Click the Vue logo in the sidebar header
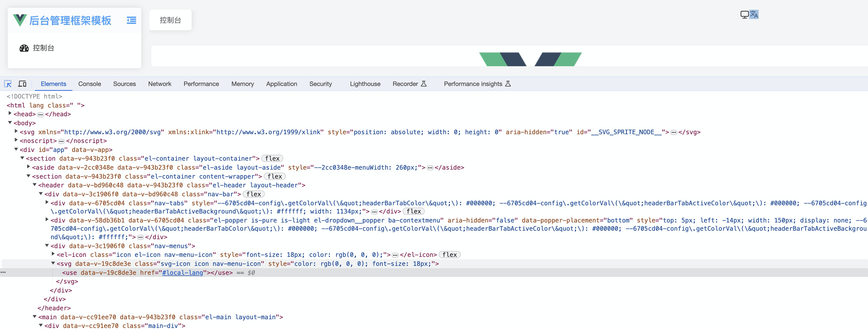The image size is (868, 330). click(x=20, y=20)
